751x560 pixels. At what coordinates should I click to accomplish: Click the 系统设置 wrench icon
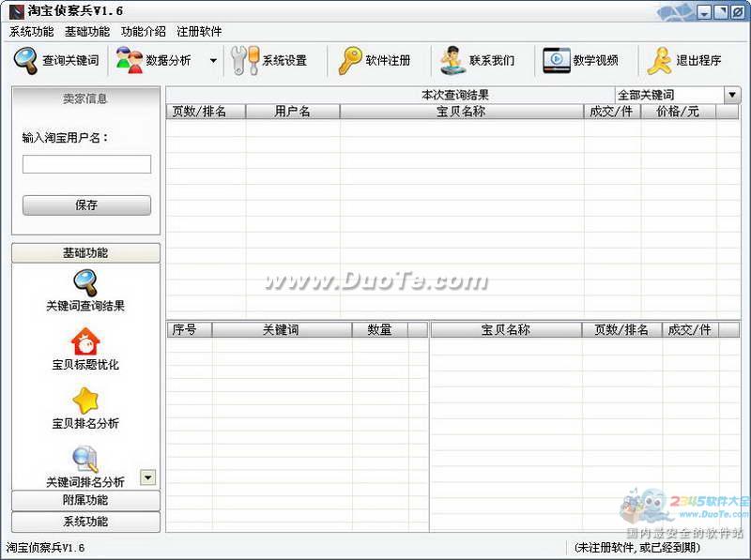pyautogui.click(x=245, y=60)
